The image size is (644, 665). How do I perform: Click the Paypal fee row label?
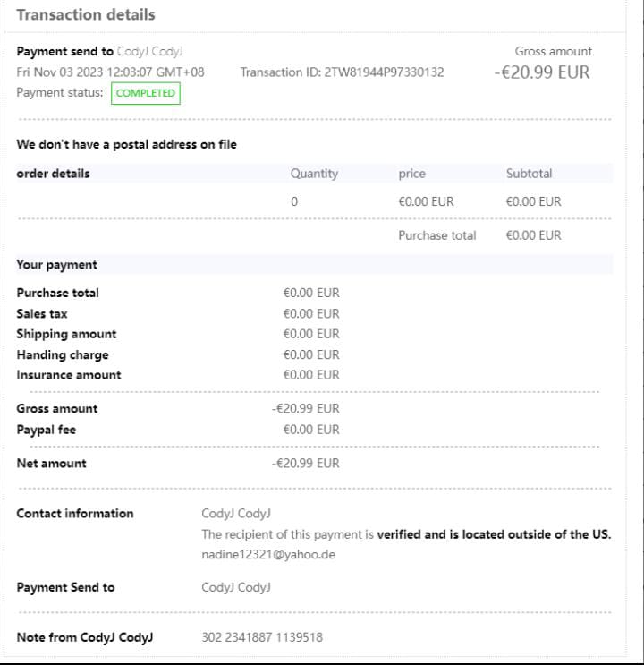pyautogui.click(x=46, y=430)
